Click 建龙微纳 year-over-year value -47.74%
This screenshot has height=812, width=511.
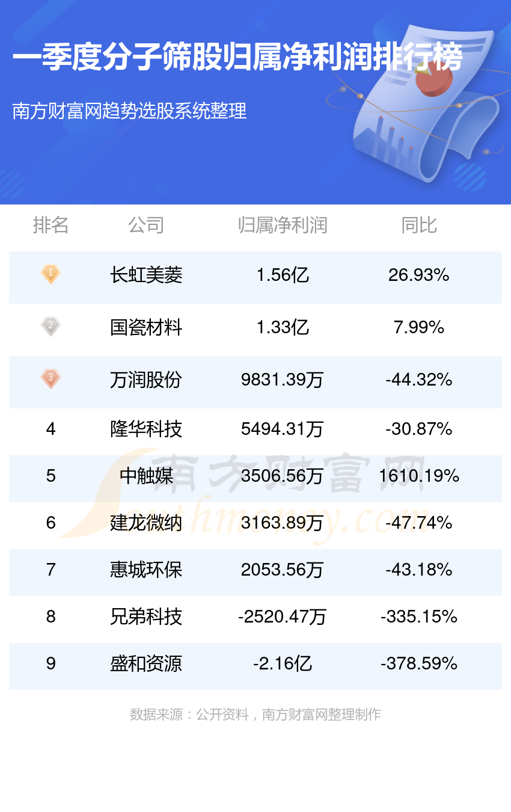click(x=419, y=523)
